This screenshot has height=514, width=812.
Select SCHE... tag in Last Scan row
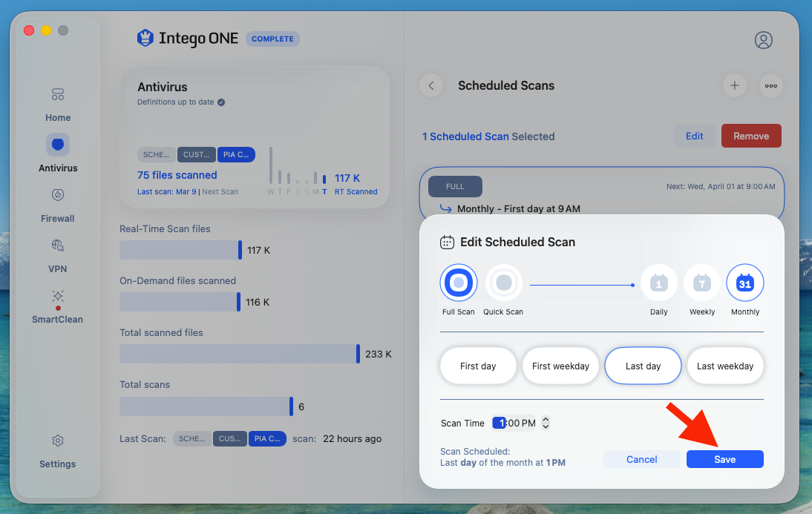pos(192,438)
